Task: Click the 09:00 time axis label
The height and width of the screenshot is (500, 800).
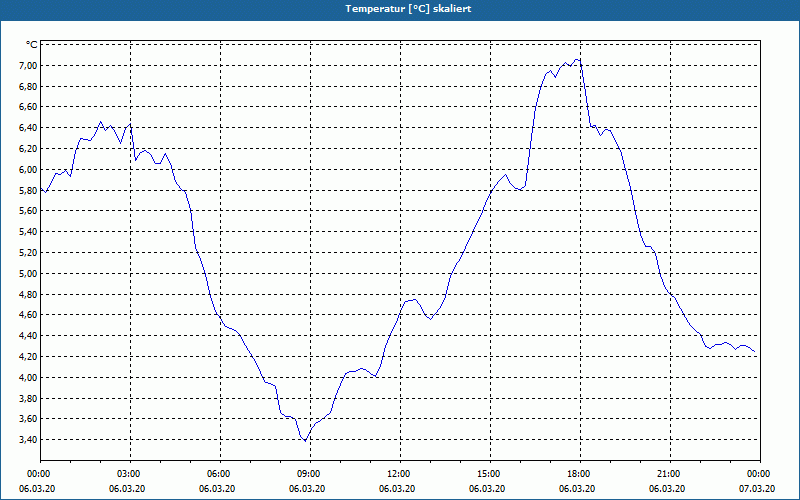Action: click(308, 474)
